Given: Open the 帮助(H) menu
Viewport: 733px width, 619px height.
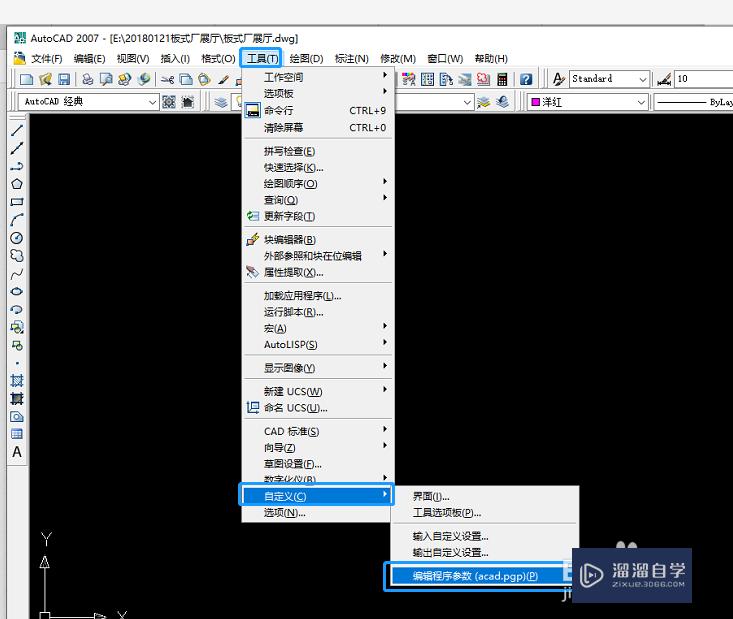Looking at the screenshot, I should [x=491, y=58].
